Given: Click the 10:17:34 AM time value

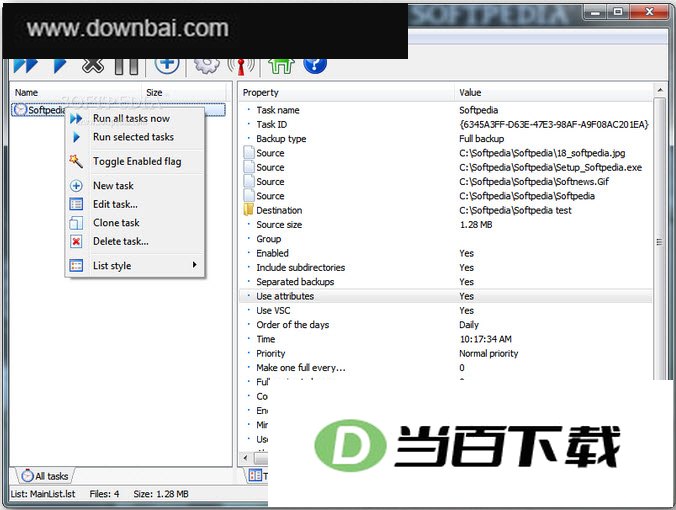Looking at the screenshot, I should (485, 339).
